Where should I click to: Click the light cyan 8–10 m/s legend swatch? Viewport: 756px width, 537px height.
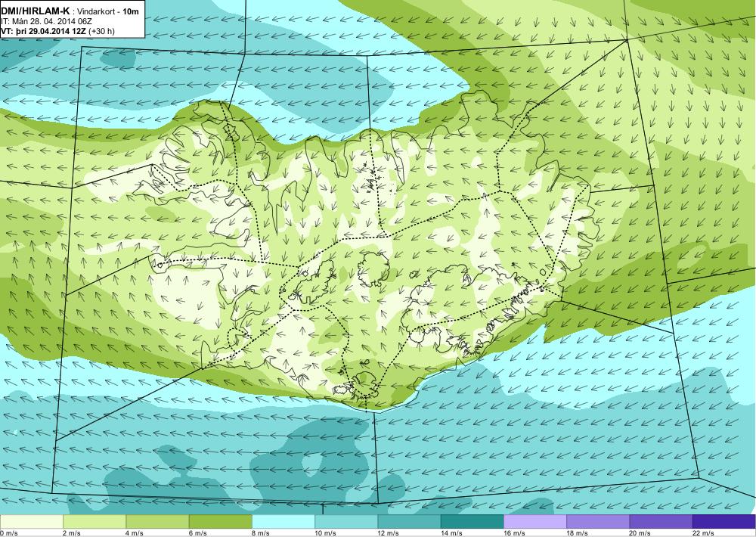coord(283,521)
